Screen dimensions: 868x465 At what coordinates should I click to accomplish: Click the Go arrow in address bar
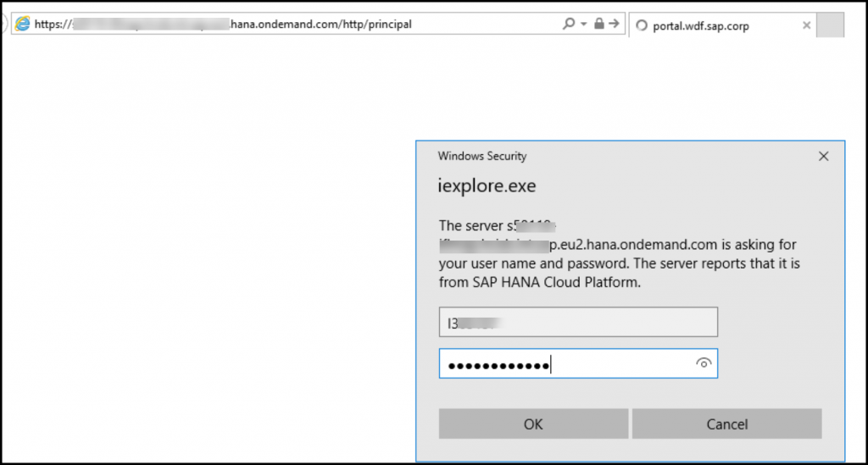[614, 24]
